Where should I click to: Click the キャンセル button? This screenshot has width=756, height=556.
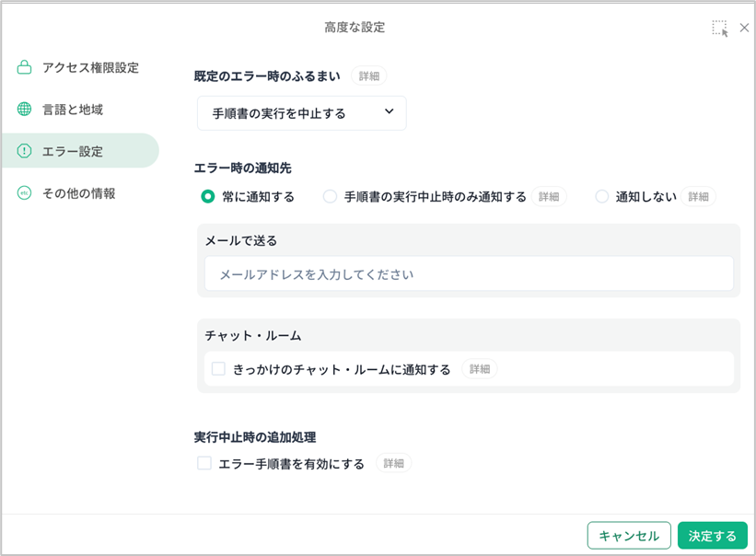(x=629, y=536)
